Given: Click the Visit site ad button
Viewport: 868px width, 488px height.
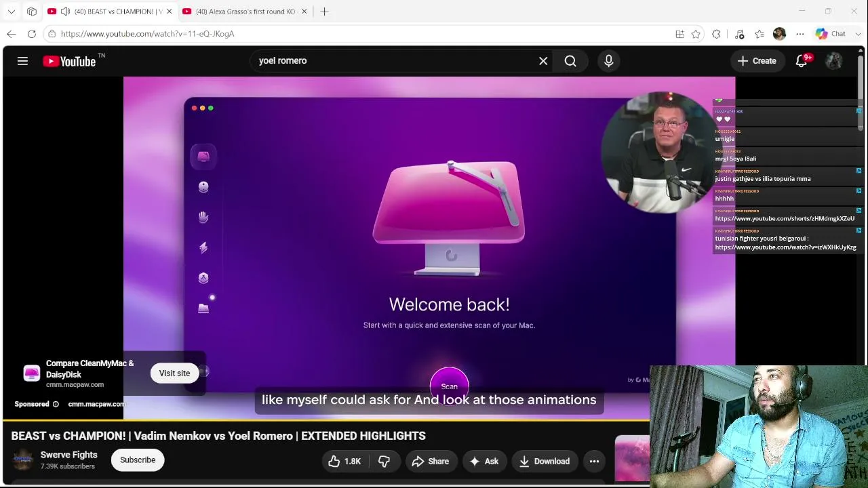Looking at the screenshot, I should pyautogui.click(x=174, y=373).
